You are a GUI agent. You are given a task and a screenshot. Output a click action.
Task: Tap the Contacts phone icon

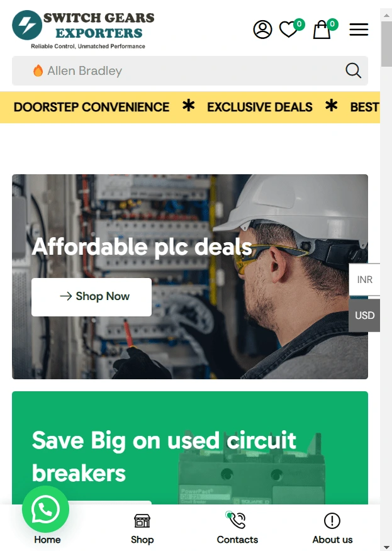tap(237, 520)
